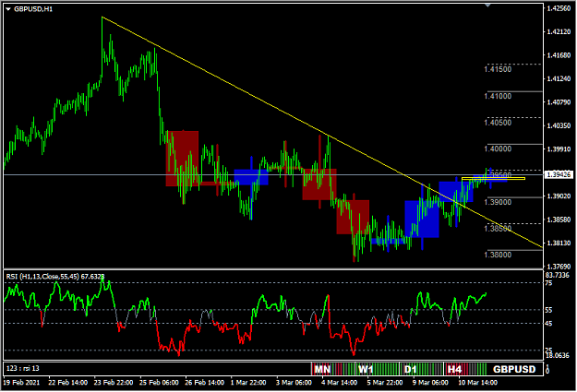Viewport: 577px width, 392px height.
Task: Click the 4 Mar 14:00 time label
Action: coord(340,383)
